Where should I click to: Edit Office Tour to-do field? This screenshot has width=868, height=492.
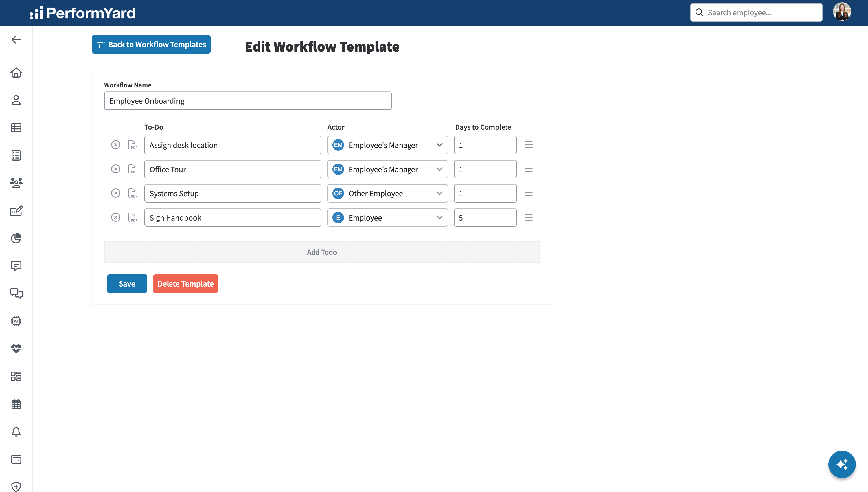click(233, 169)
